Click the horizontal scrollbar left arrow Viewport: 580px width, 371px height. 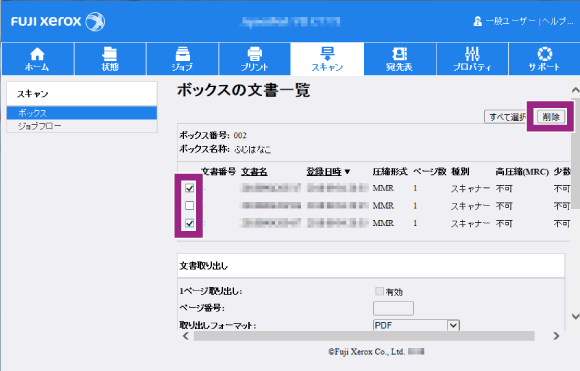186,336
